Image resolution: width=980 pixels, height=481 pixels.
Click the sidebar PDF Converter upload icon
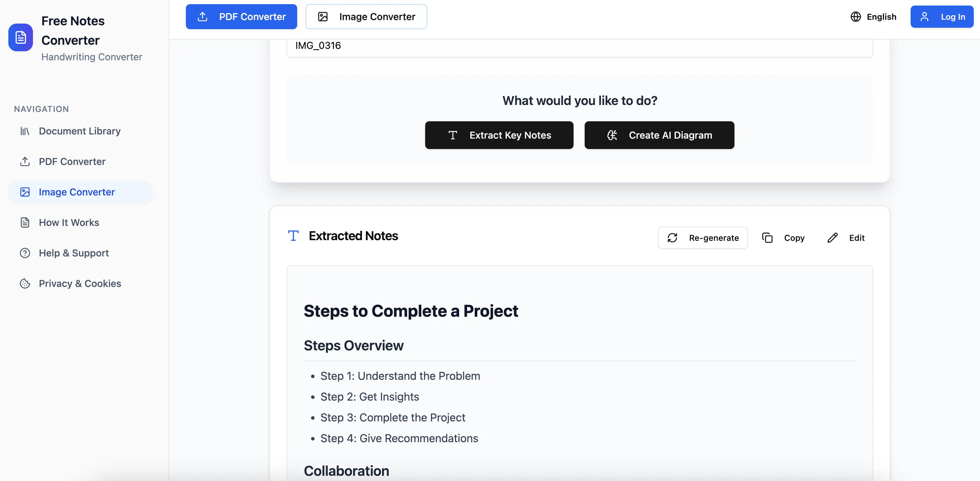[x=25, y=161]
